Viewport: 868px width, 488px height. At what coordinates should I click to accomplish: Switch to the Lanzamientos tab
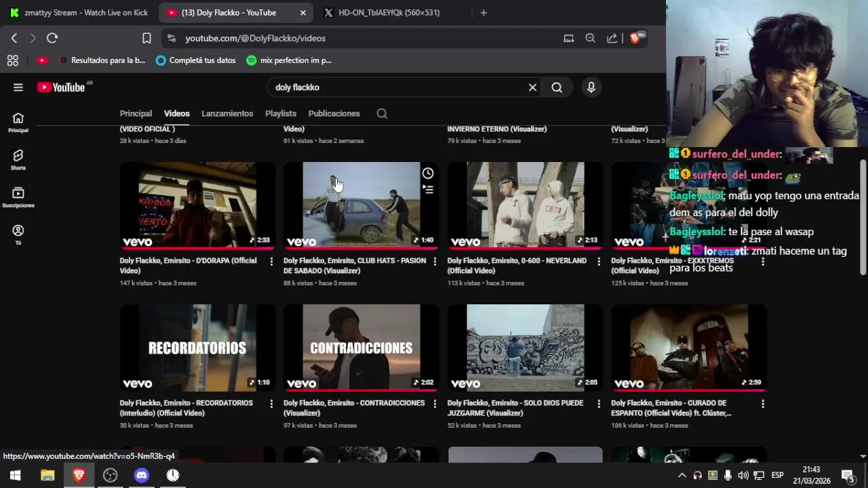[227, 114]
